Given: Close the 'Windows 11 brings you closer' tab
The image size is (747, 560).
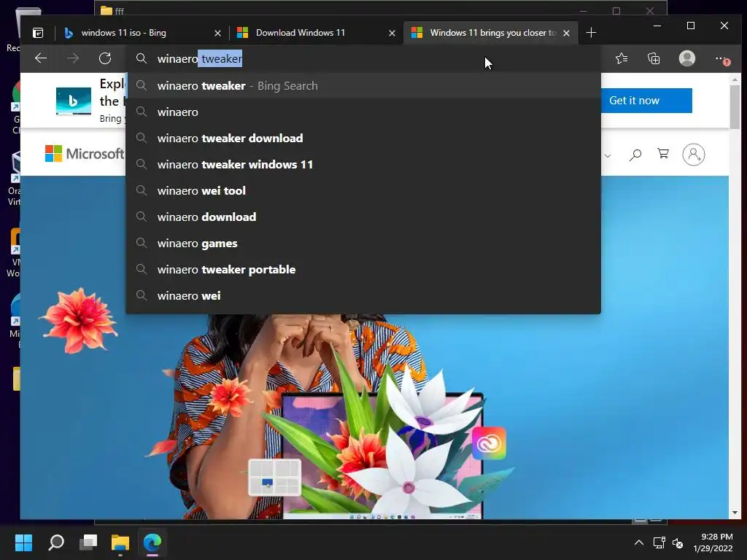Looking at the screenshot, I should click(x=566, y=33).
